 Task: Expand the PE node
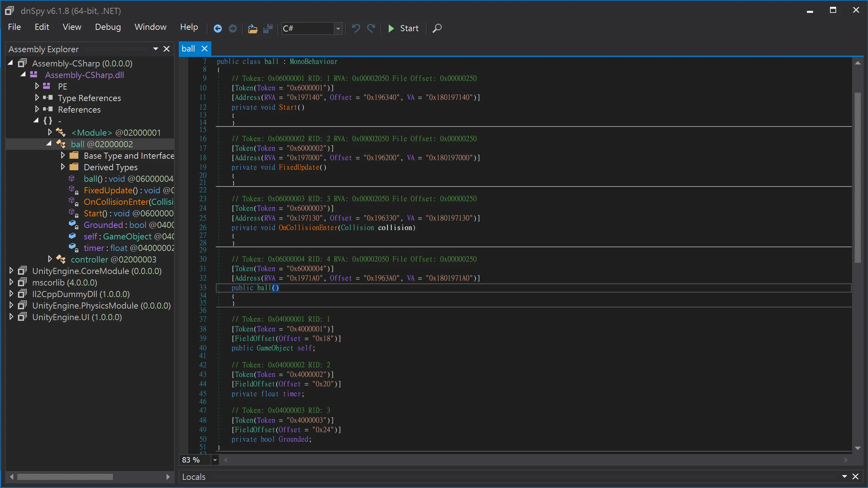click(37, 86)
